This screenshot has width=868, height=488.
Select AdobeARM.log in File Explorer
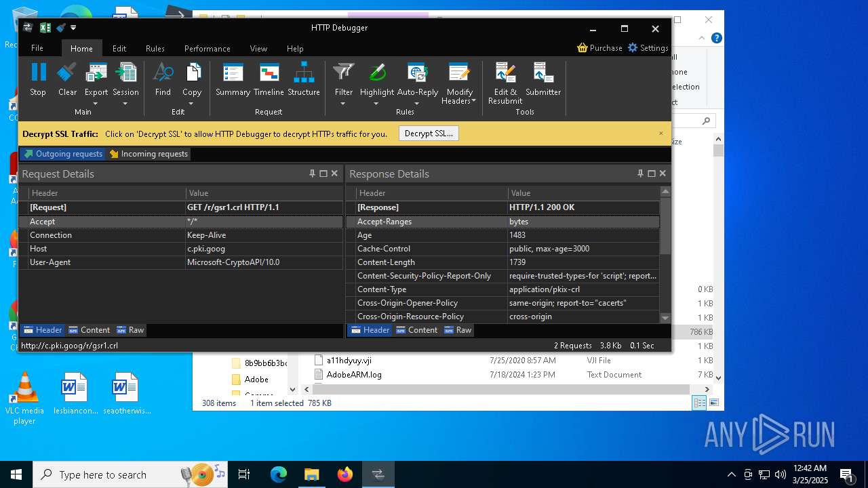point(354,375)
